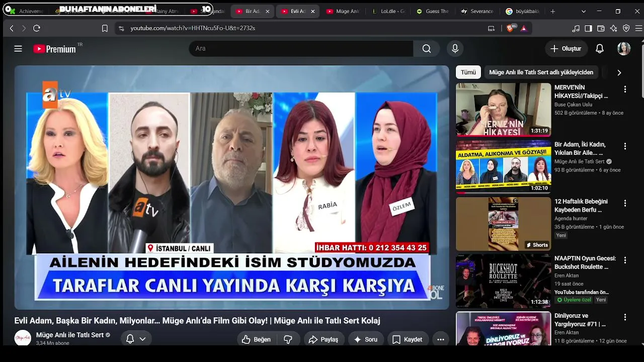
Task: Filter by Müge Anlı ile Tatlı Sert uploader chip
Action: [541, 72]
